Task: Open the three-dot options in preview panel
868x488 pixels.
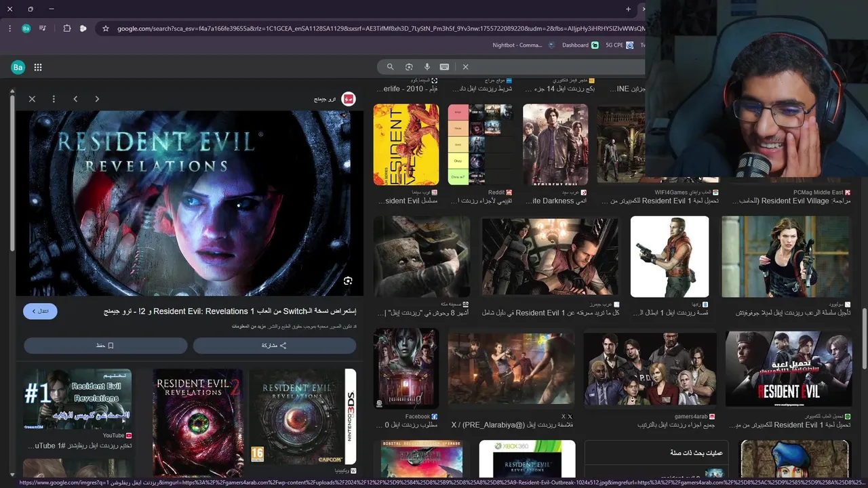Action: pos(54,99)
